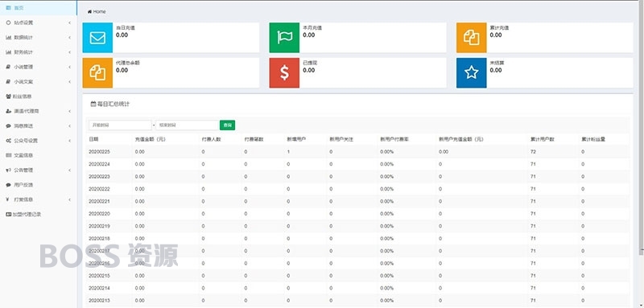Click the 累计用户数 column header
The height and width of the screenshot is (308, 644).
543,139
